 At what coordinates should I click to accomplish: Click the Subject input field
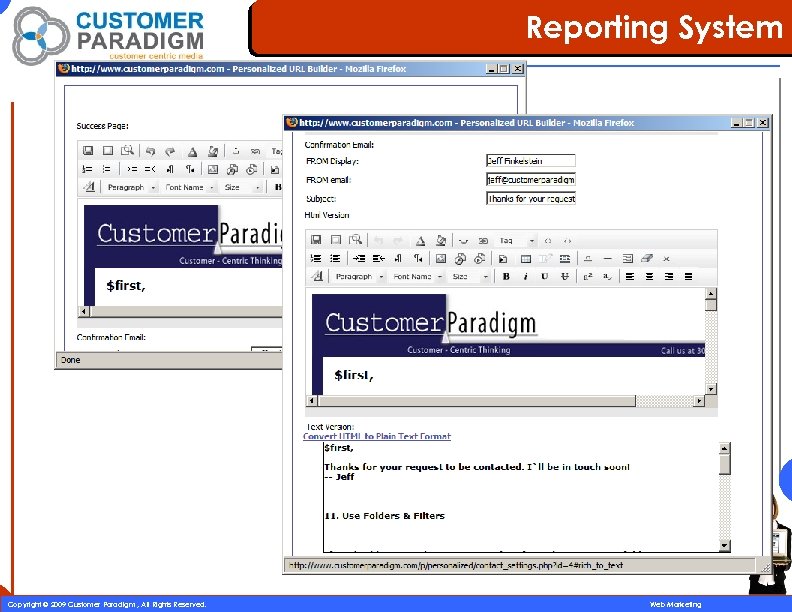tap(530, 198)
